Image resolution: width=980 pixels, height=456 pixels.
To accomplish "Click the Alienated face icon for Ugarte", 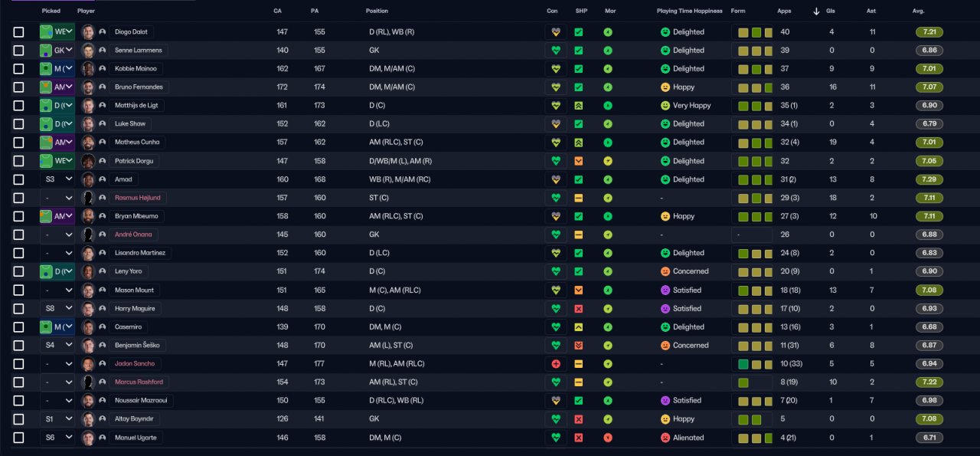I will [665, 438].
